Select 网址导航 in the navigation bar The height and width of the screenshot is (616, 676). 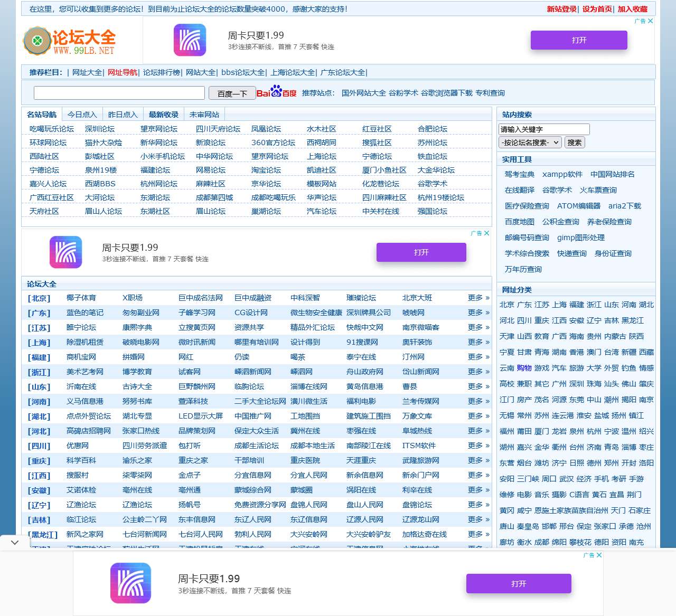click(122, 72)
